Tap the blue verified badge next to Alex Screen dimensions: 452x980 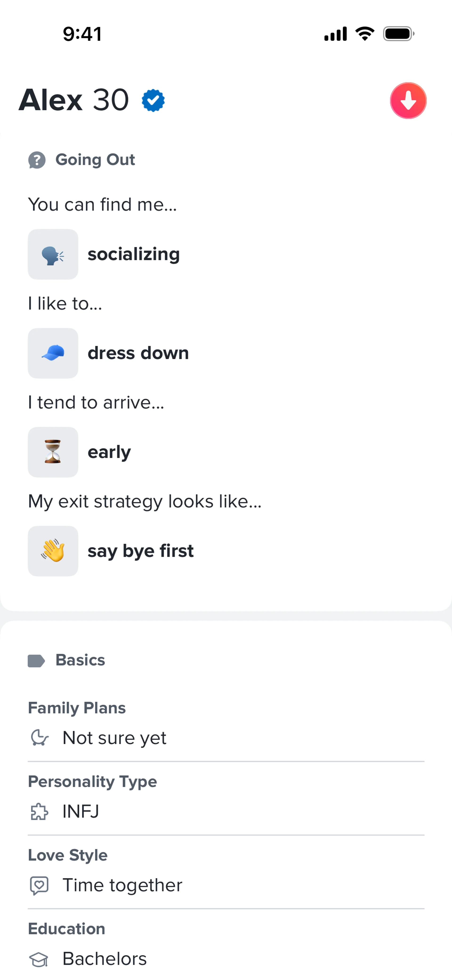tap(153, 101)
